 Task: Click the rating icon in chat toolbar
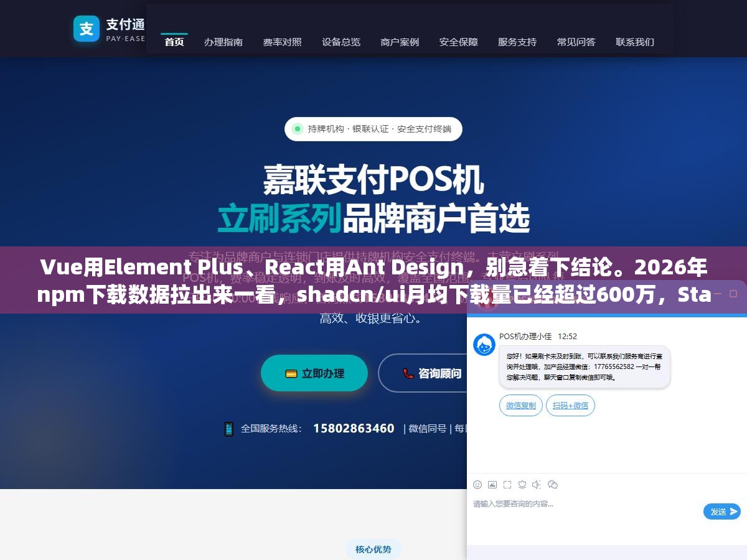pyautogui.click(x=522, y=485)
